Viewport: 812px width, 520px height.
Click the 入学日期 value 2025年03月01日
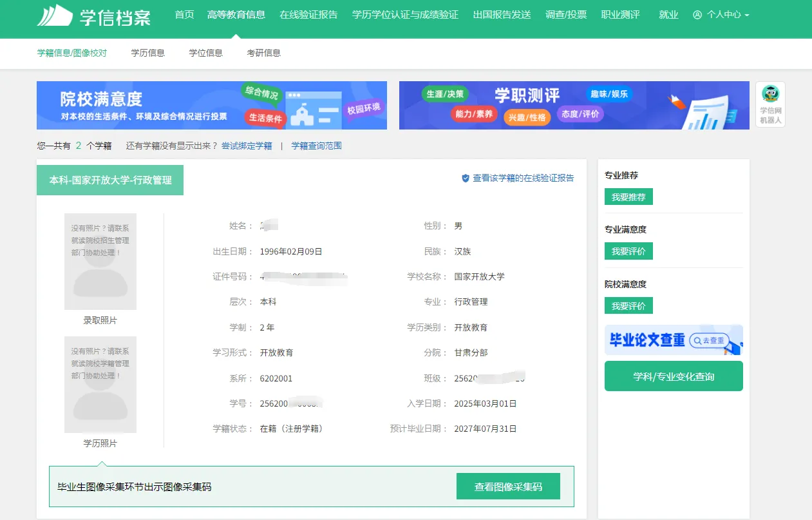click(x=486, y=403)
